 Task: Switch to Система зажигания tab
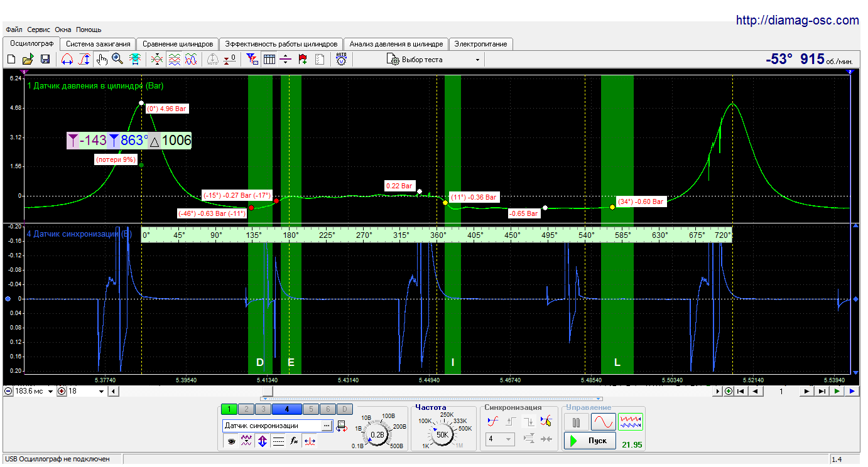[x=99, y=44]
